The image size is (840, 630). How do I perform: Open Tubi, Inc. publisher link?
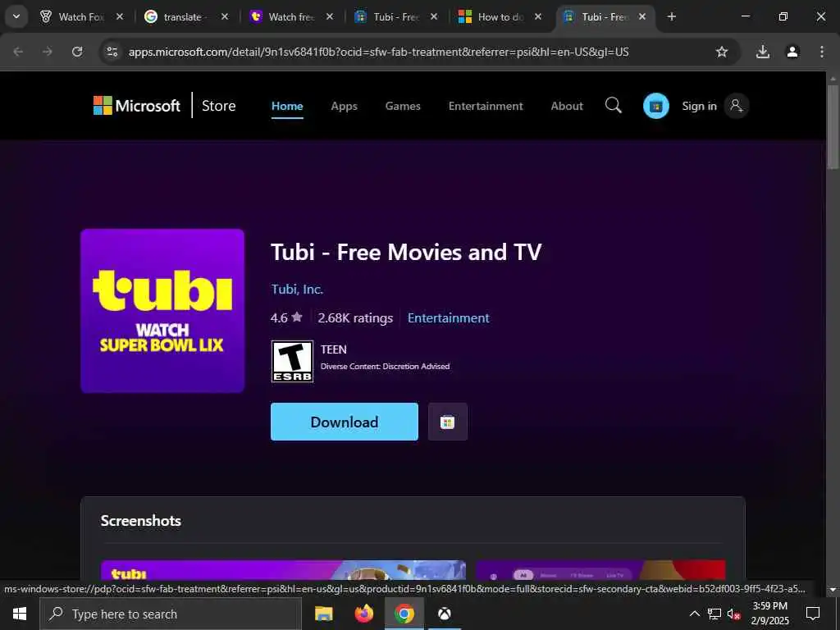(297, 290)
